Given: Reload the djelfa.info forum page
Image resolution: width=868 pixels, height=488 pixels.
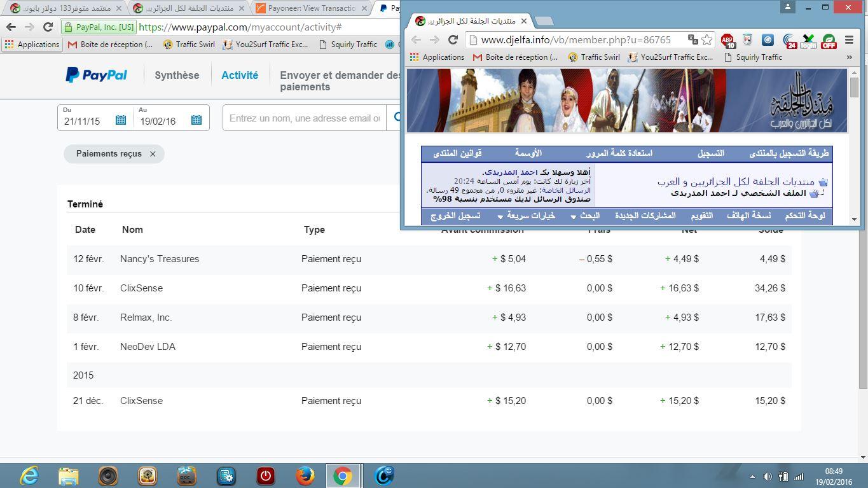Looking at the screenshot, I should tap(453, 39).
